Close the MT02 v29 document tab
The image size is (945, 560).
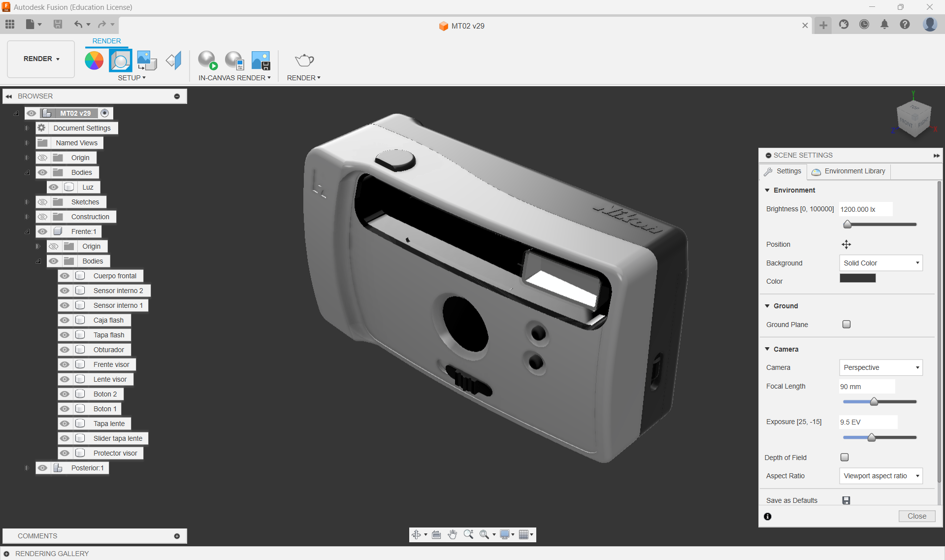(x=805, y=25)
